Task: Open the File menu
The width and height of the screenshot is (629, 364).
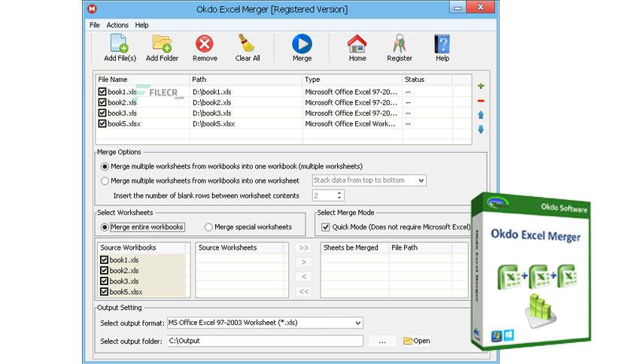Action: pyautogui.click(x=95, y=25)
